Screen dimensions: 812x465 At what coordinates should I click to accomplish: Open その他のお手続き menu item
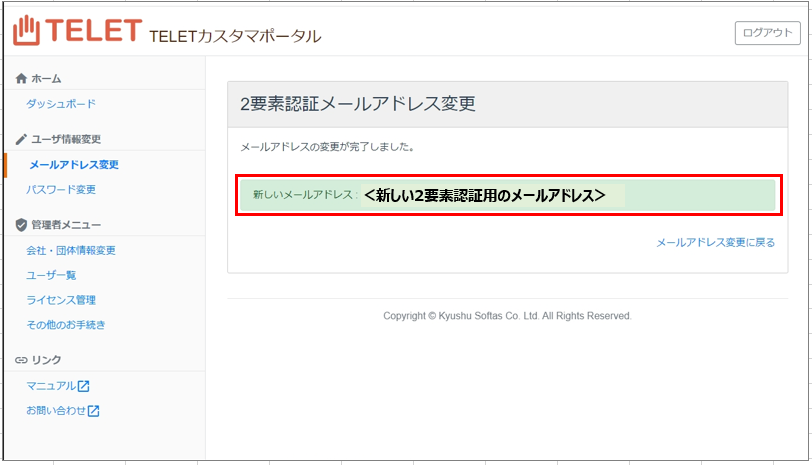[x=66, y=325]
